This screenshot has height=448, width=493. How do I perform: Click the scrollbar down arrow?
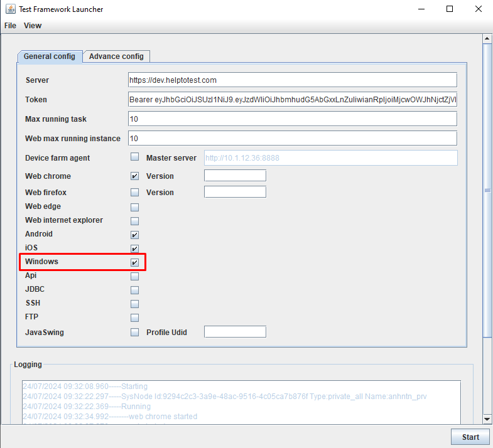487,419
